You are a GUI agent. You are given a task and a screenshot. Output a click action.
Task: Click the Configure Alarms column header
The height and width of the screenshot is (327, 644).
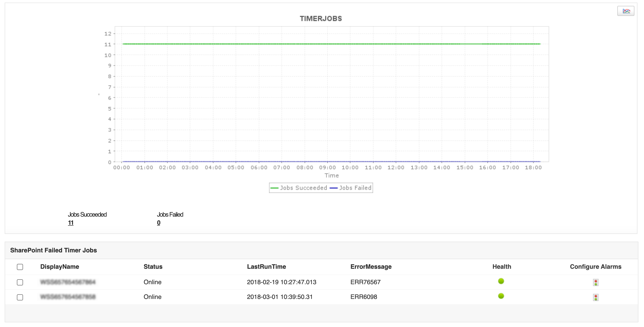tap(595, 267)
